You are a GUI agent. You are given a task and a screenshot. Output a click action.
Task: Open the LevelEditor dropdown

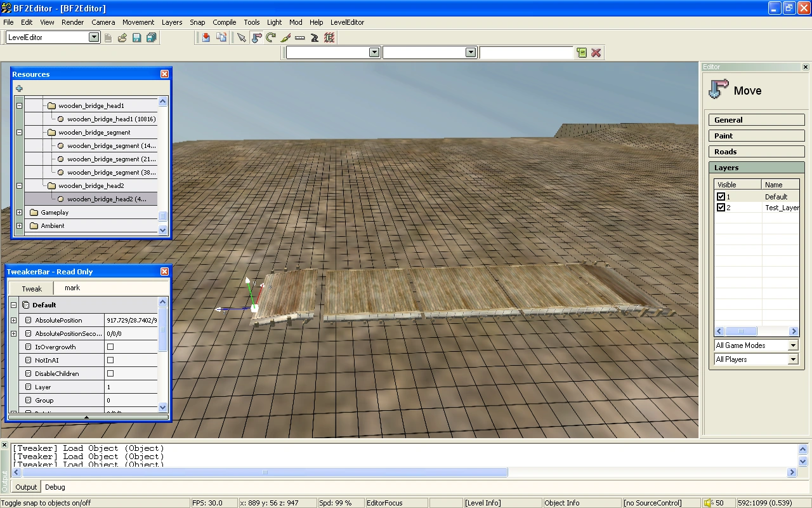[94, 37]
